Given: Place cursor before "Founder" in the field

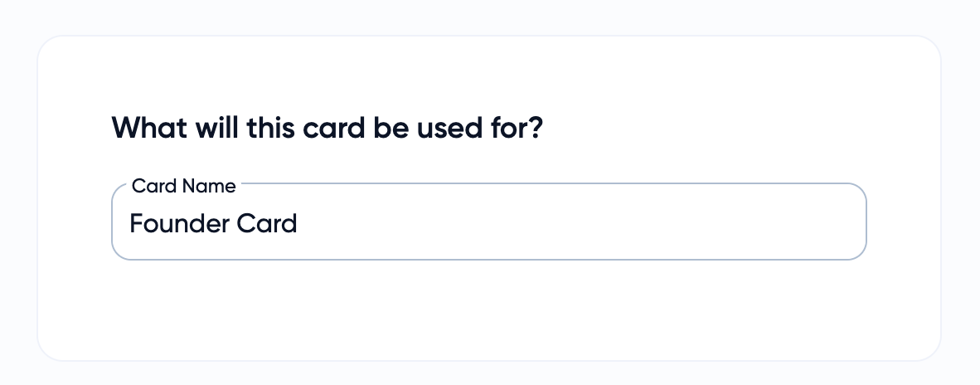Looking at the screenshot, I should pos(130,223).
